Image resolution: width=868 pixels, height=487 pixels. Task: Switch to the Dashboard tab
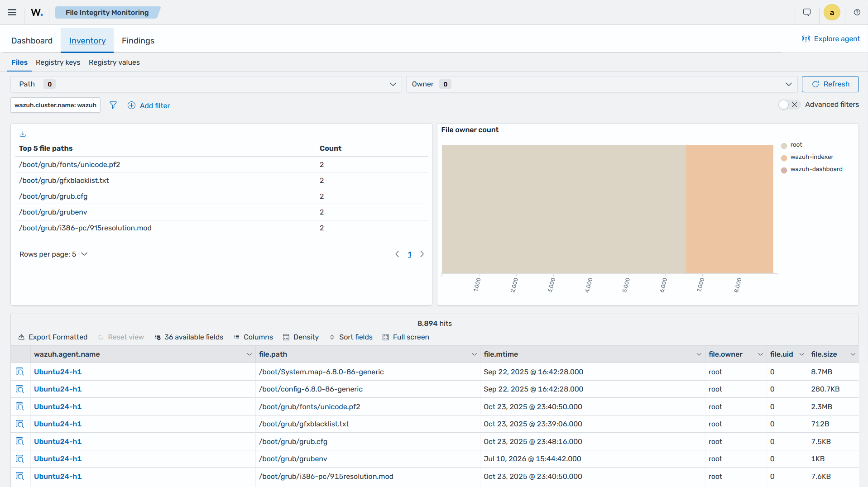click(32, 41)
